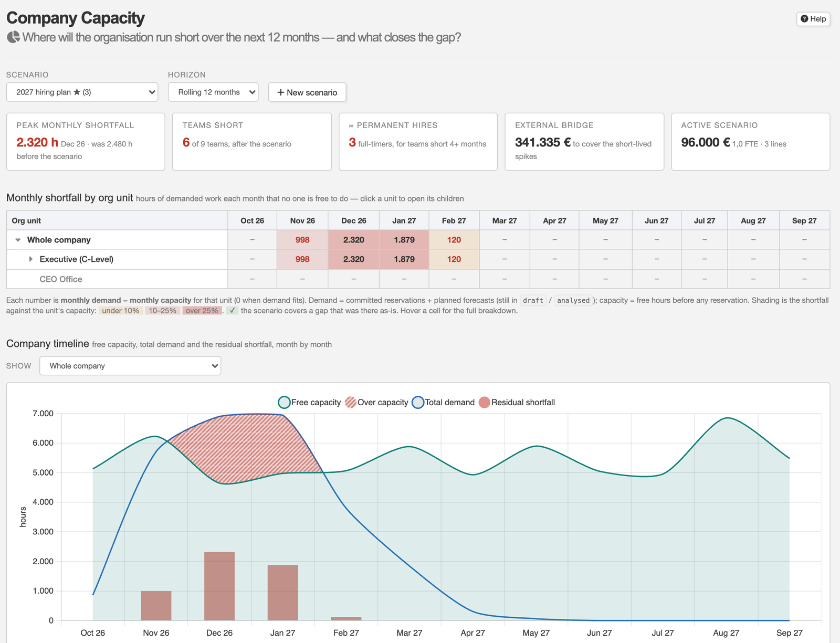Expand the Executive (C-Level) row arrow

click(30, 259)
